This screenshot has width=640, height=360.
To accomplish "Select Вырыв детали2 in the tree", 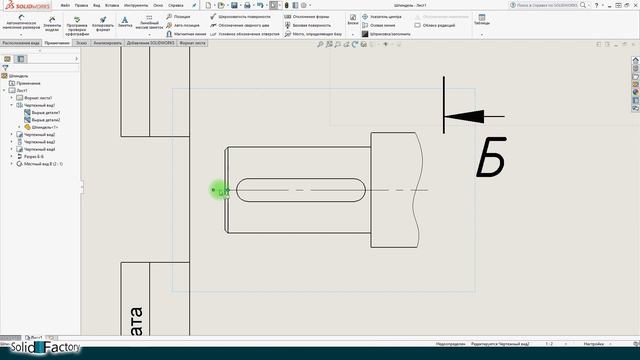I will pos(46,120).
